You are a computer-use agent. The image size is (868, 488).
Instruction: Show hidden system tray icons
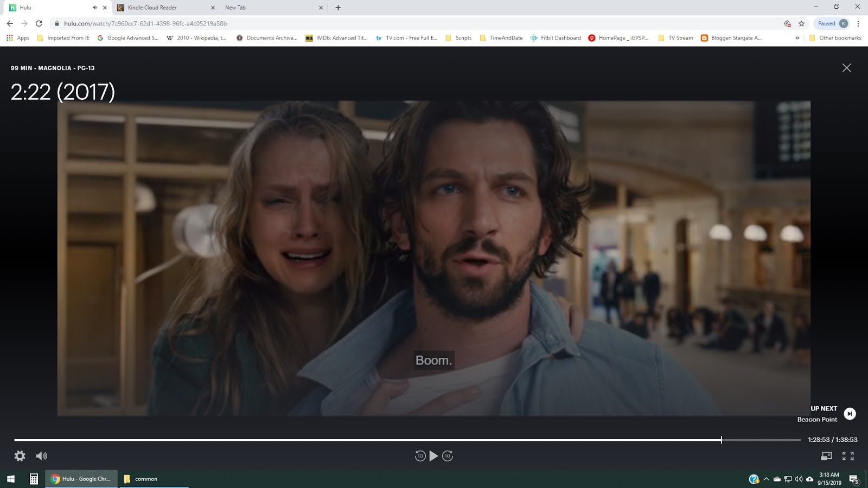(766, 479)
